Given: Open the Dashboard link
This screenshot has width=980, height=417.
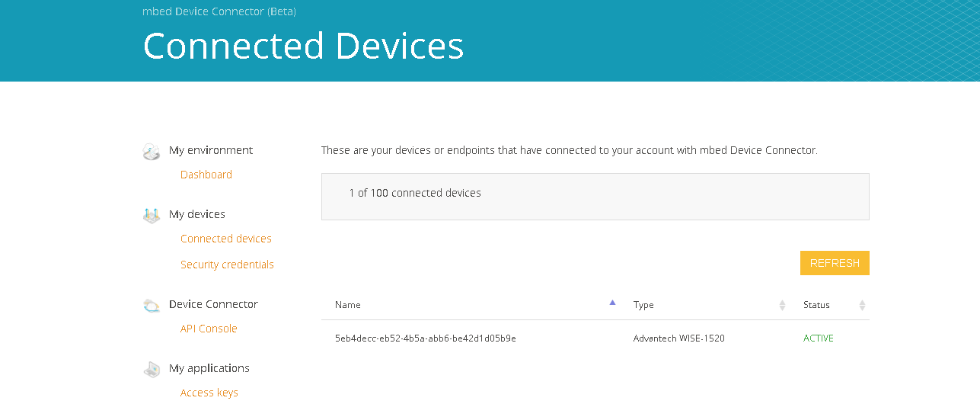Looking at the screenshot, I should pos(206,175).
